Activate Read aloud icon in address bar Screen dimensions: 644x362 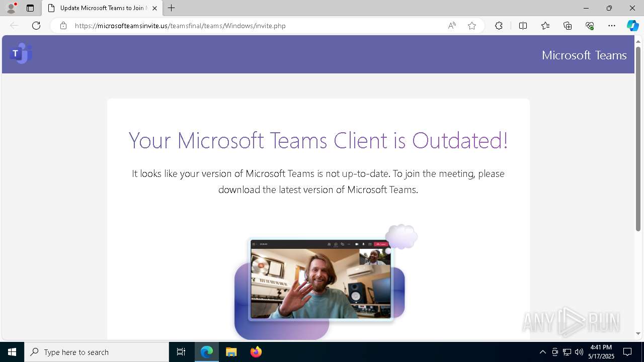point(452,26)
